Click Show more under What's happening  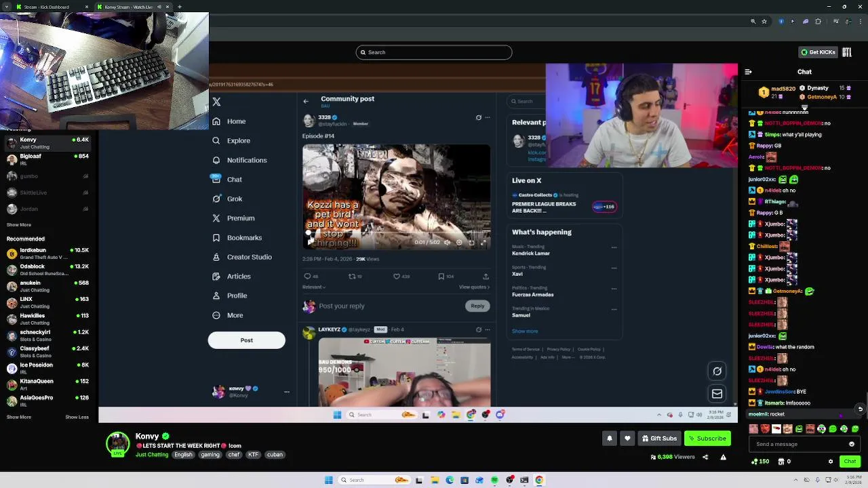[x=525, y=331]
